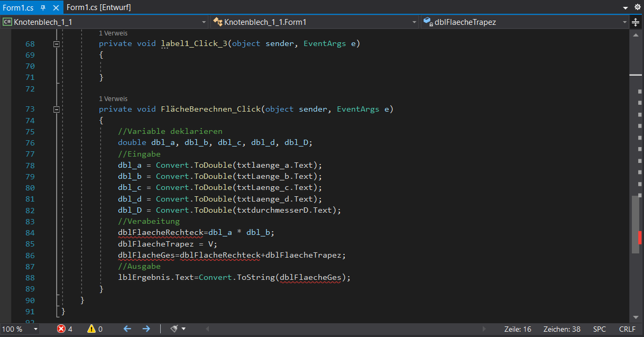Open the dblFlaecheTrapez member dropdown
The image size is (644, 337).
(624, 22)
